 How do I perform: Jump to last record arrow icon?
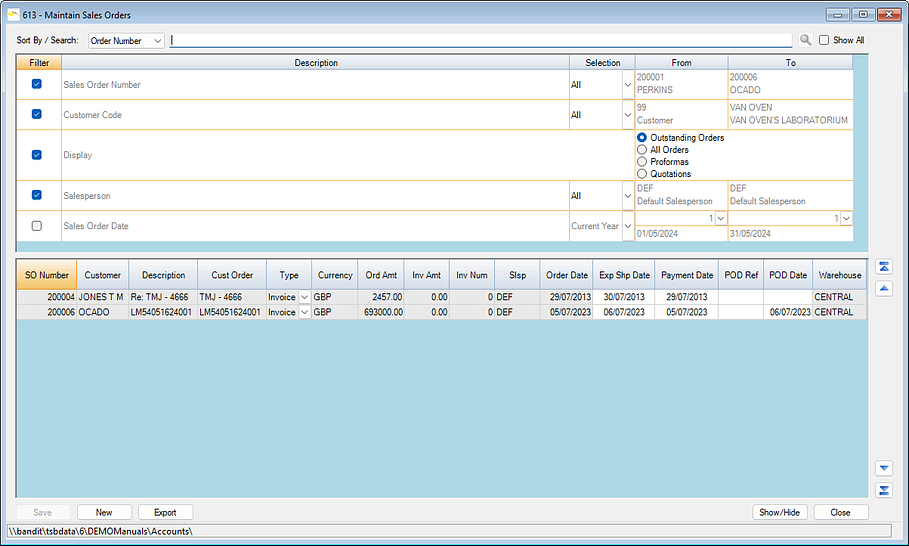(883, 489)
